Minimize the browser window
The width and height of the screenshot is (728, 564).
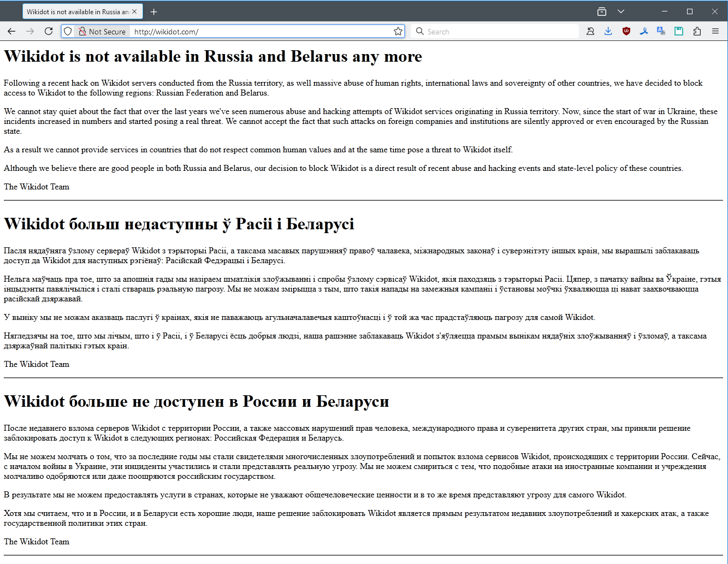(665, 11)
